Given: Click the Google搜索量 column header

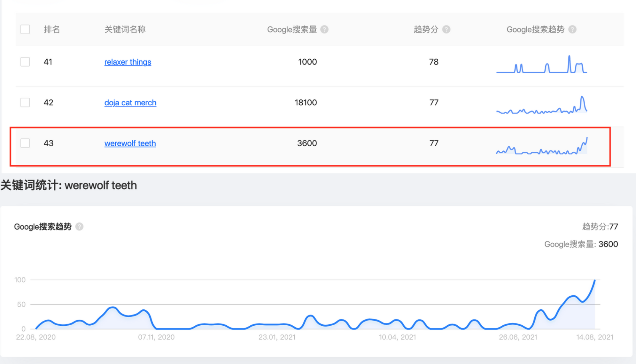Looking at the screenshot, I should click(x=291, y=29).
